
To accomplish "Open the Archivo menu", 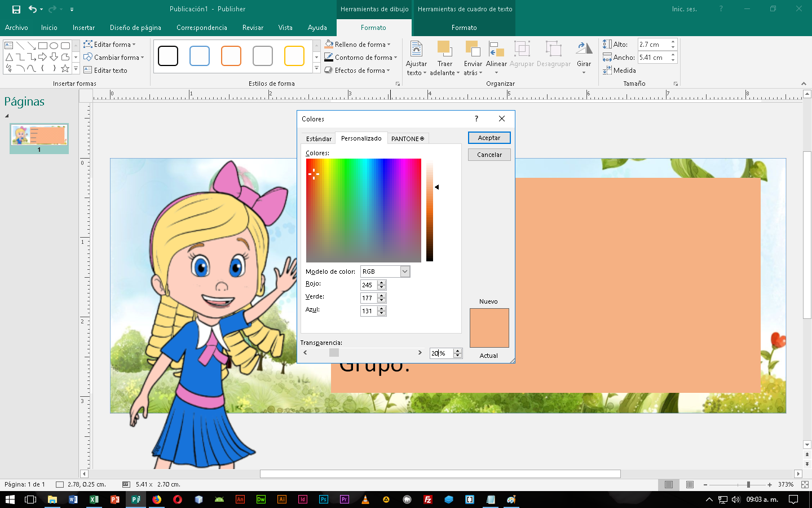I will pos(16,28).
